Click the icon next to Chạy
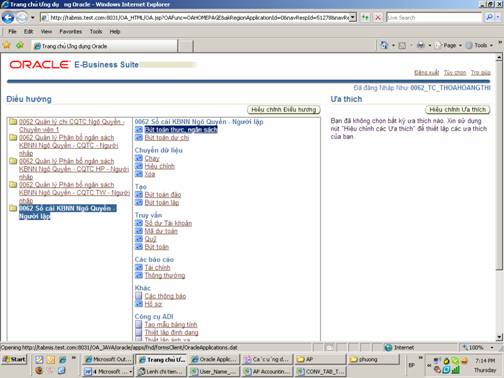The image size is (504, 378). 139,158
